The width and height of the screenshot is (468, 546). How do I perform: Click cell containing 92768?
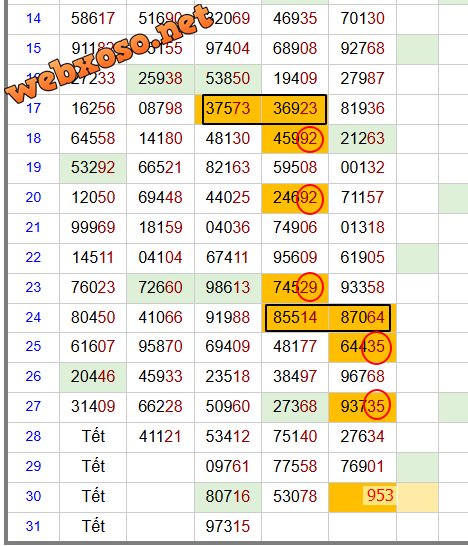[x=362, y=48]
